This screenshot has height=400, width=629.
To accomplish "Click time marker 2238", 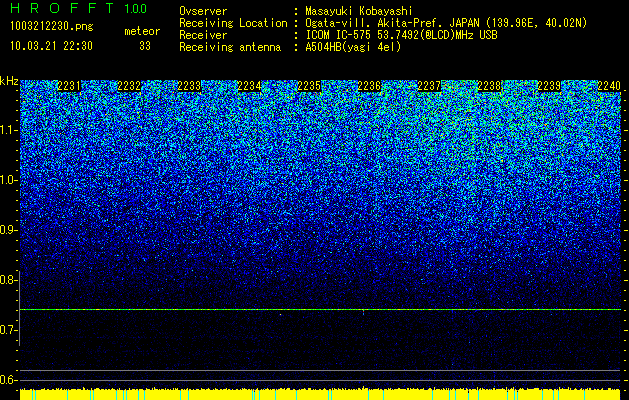I will (x=489, y=86).
